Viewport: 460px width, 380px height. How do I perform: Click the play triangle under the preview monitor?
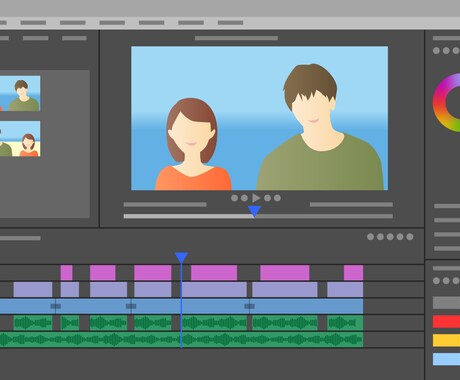tap(256, 198)
